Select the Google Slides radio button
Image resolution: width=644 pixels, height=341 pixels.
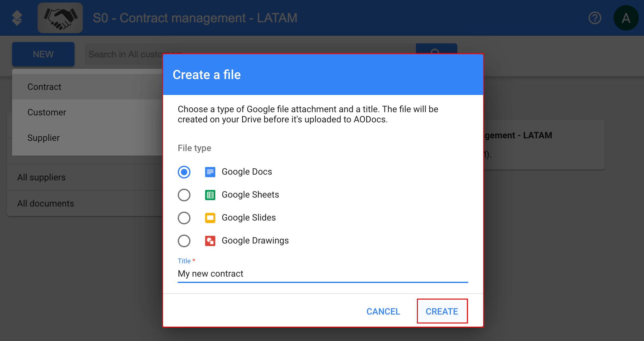tap(184, 218)
